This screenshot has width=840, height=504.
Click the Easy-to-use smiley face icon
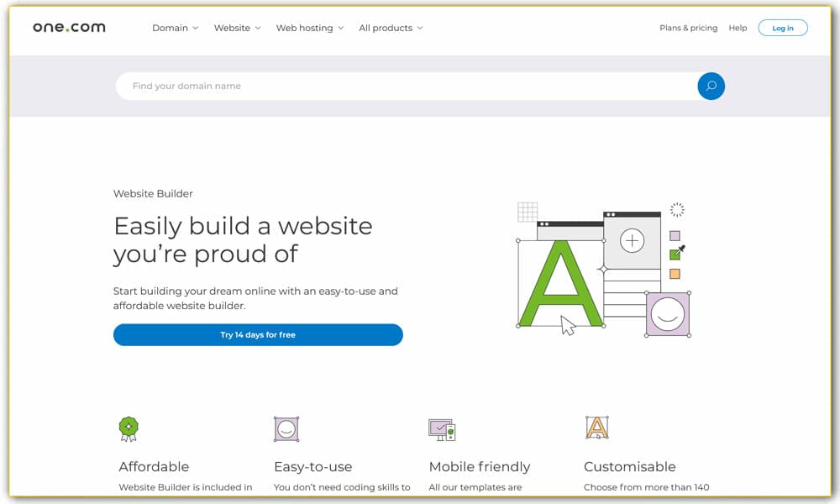point(286,428)
